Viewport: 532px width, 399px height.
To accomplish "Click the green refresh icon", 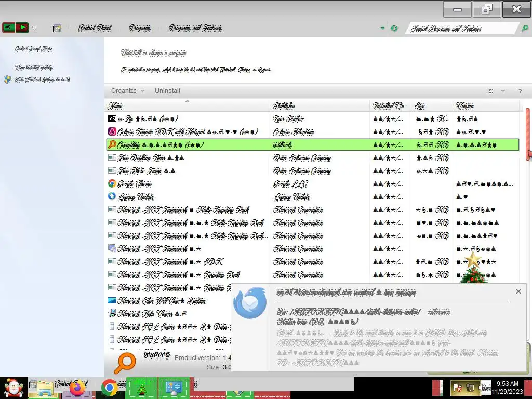I will tap(394, 29).
